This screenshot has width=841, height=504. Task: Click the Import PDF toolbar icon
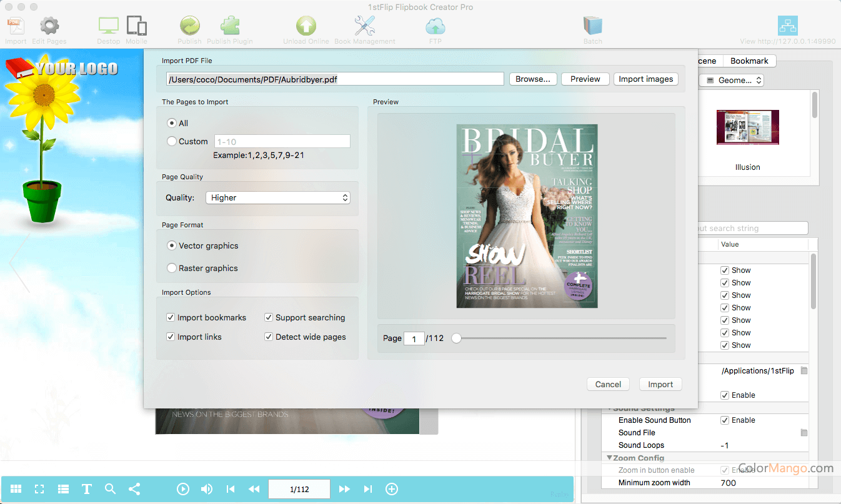click(16, 26)
